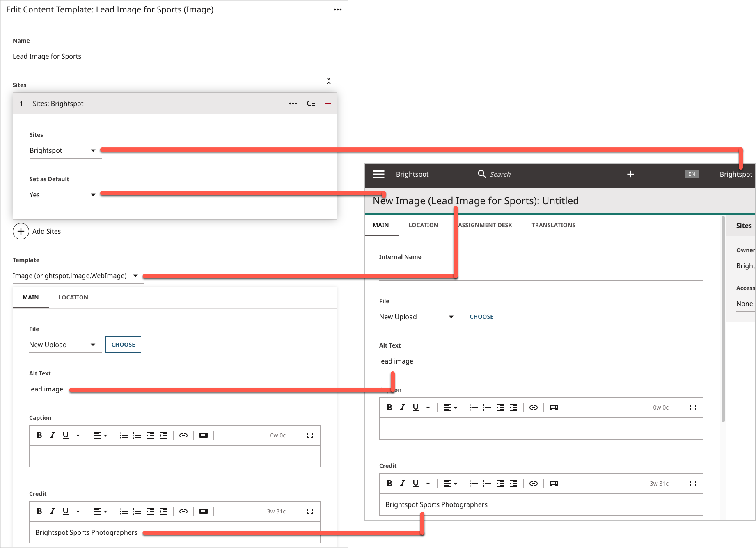Screen dimensions: 756x548
Task: Toggle Italic in the template Caption toolbar
Action: click(x=53, y=435)
